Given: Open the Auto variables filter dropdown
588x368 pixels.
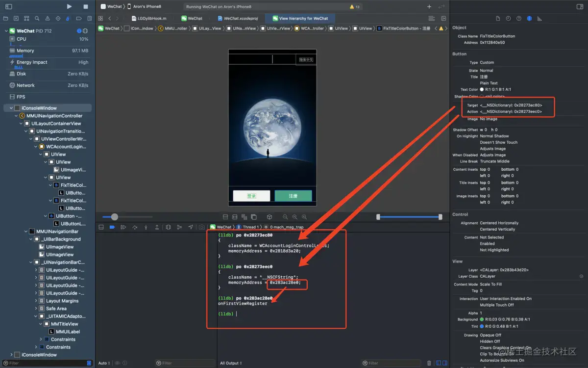Looking at the screenshot, I should coord(104,363).
